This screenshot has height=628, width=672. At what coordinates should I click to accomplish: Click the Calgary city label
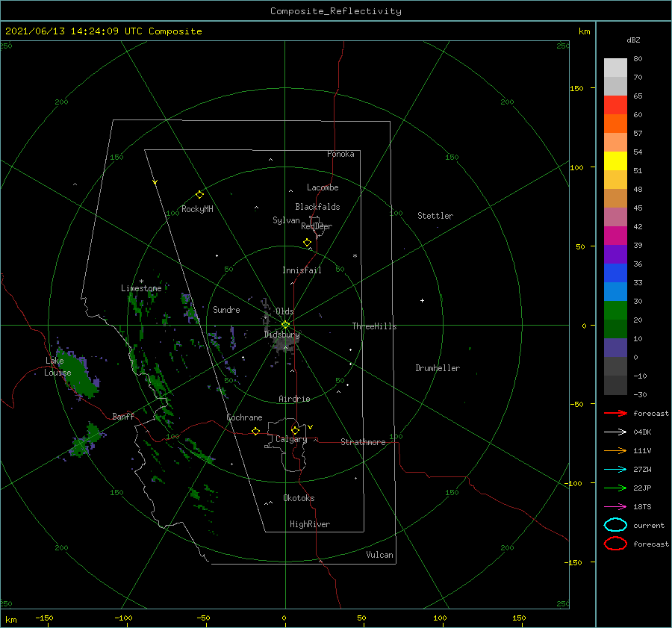(x=291, y=439)
